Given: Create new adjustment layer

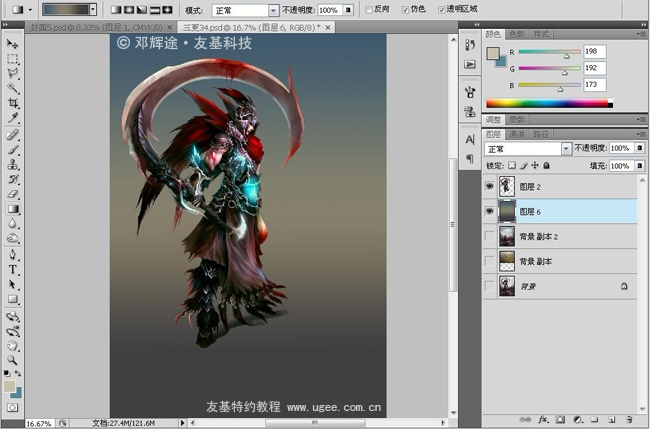Looking at the screenshot, I should point(577,419).
